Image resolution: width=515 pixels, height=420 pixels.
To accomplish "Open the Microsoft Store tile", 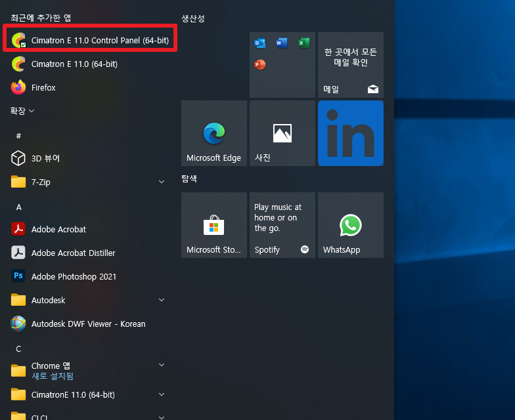I will pos(214,225).
